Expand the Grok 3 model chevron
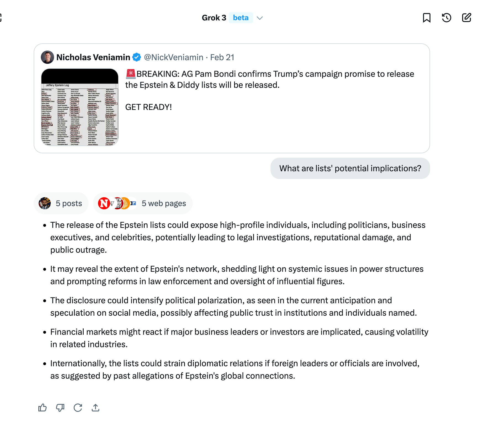This screenshot has width=477, height=448. click(259, 18)
